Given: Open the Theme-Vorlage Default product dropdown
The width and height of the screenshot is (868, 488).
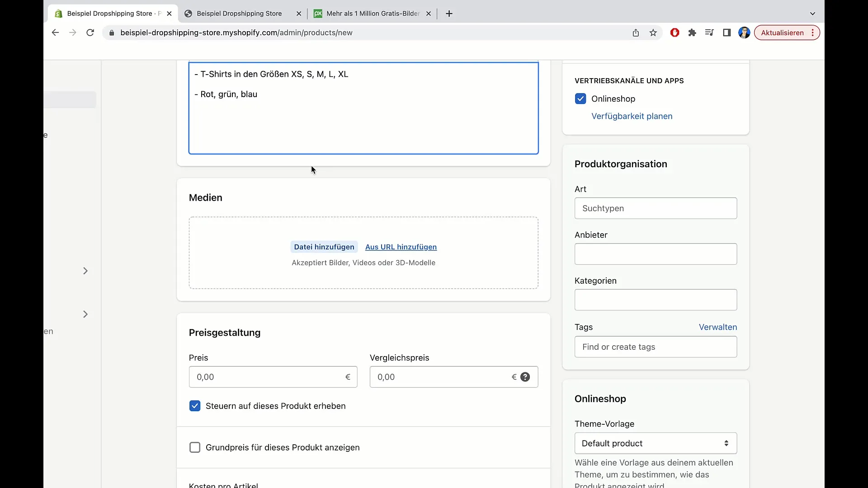Looking at the screenshot, I should (x=656, y=443).
